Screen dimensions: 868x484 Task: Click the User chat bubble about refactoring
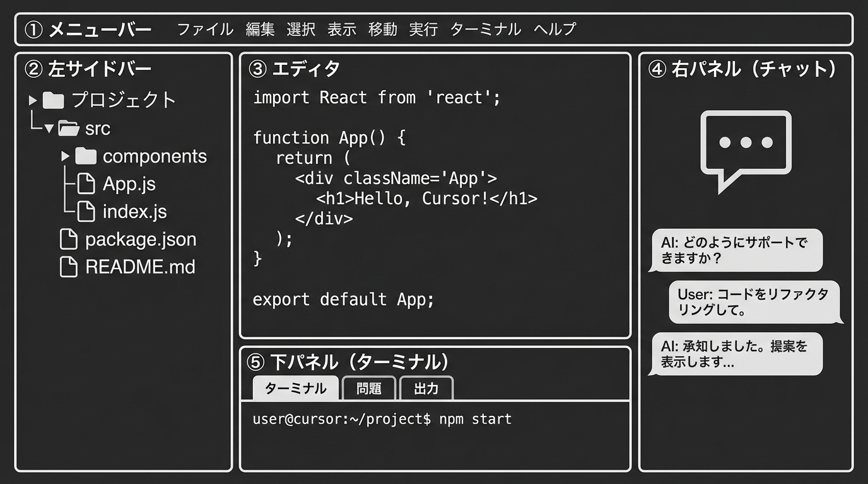754,302
